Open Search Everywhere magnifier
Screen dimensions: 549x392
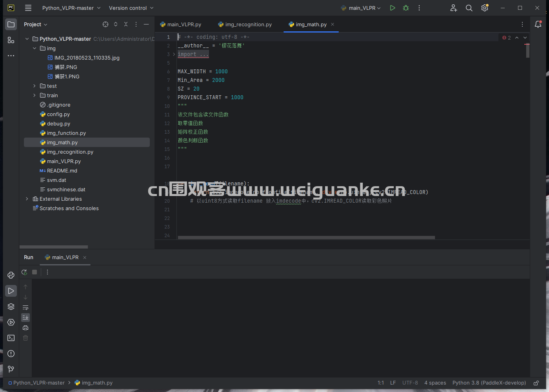pos(469,8)
